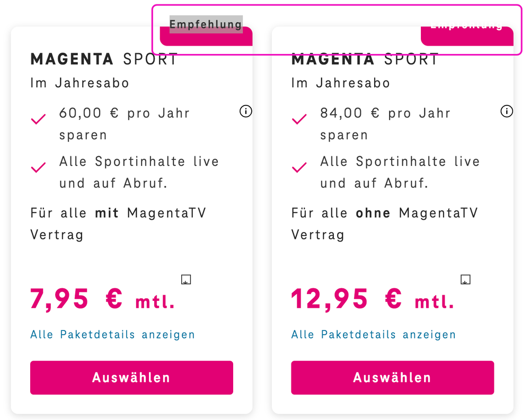
Task: Click the footnote icon above 12,95 € price
Action: [465, 279]
